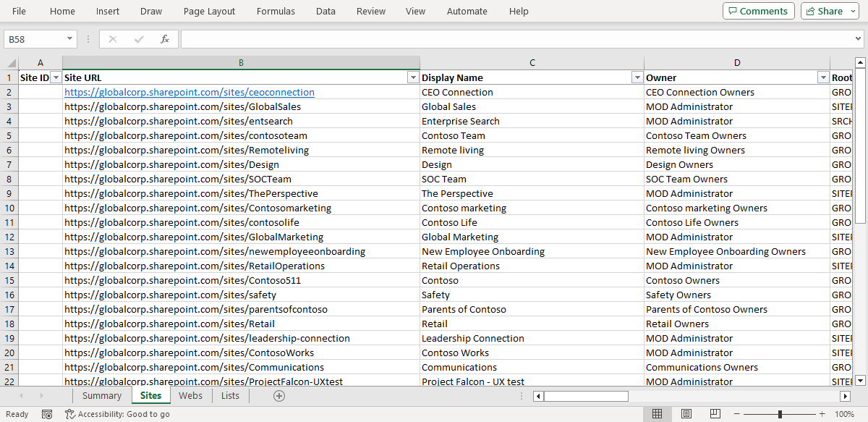
Task: Click the formula bar Enter checkmark icon
Action: 139,39
